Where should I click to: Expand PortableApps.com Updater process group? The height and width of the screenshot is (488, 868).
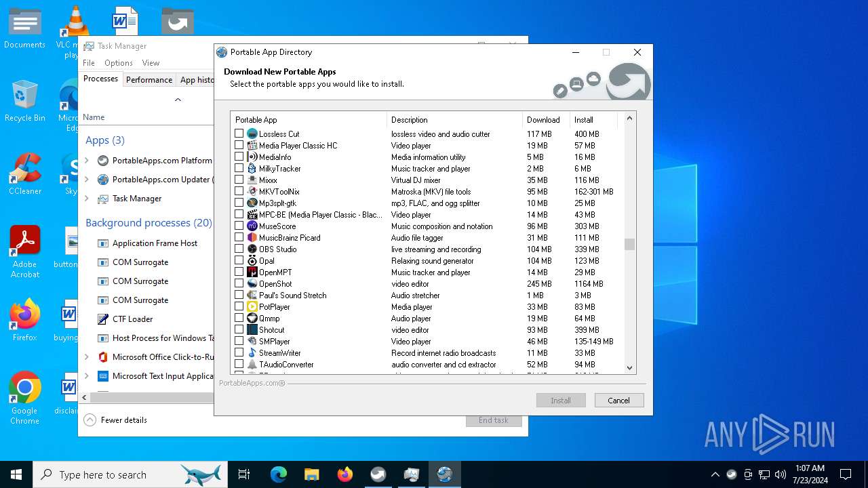(x=87, y=180)
